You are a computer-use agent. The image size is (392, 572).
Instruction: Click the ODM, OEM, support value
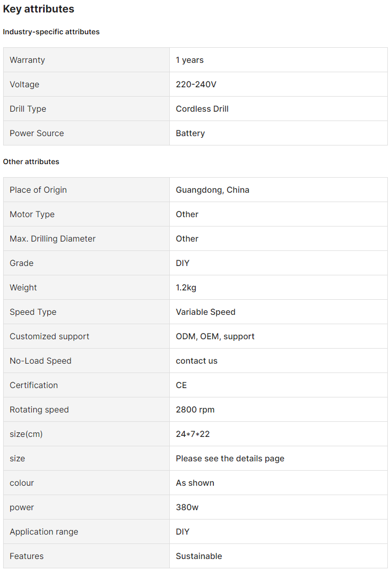215,337
